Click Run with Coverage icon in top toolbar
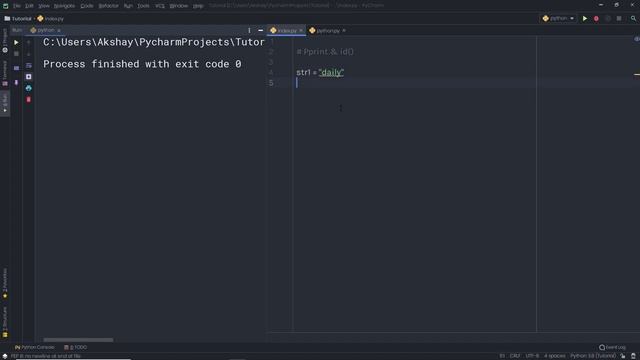This screenshot has height=360, width=640. tap(607, 18)
